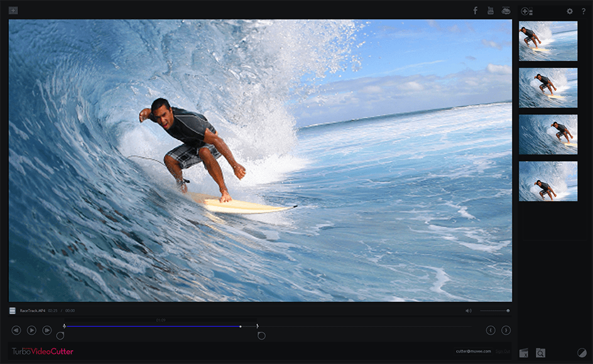Open help with the question mark icon
Viewport: 593px width, 364px height.
(585, 11)
